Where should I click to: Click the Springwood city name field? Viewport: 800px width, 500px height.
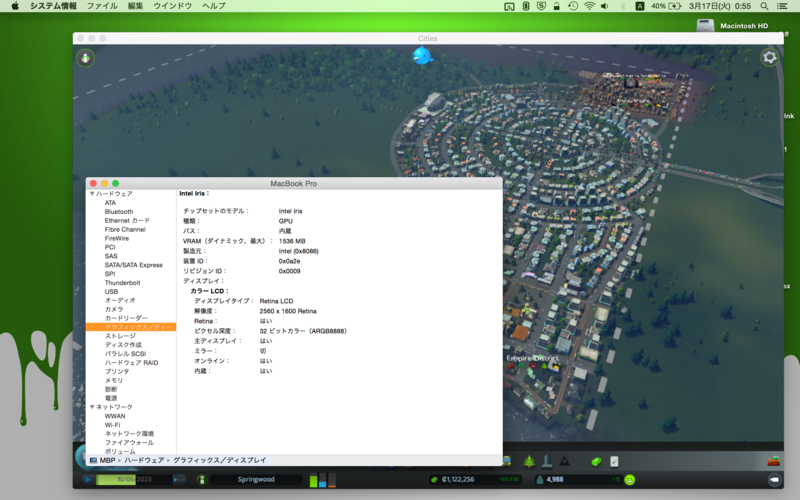click(256, 480)
